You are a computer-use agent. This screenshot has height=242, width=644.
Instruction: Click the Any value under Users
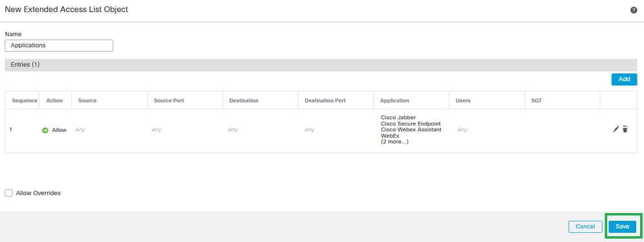click(462, 129)
